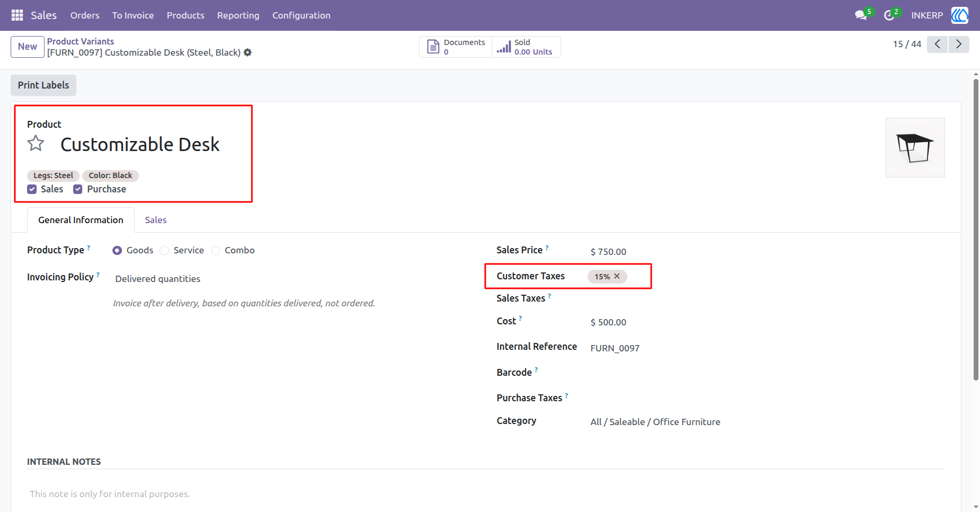Image resolution: width=980 pixels, height=512 pixels.
Task: Open the Purchase Taxes field
Action: (767, 398)
